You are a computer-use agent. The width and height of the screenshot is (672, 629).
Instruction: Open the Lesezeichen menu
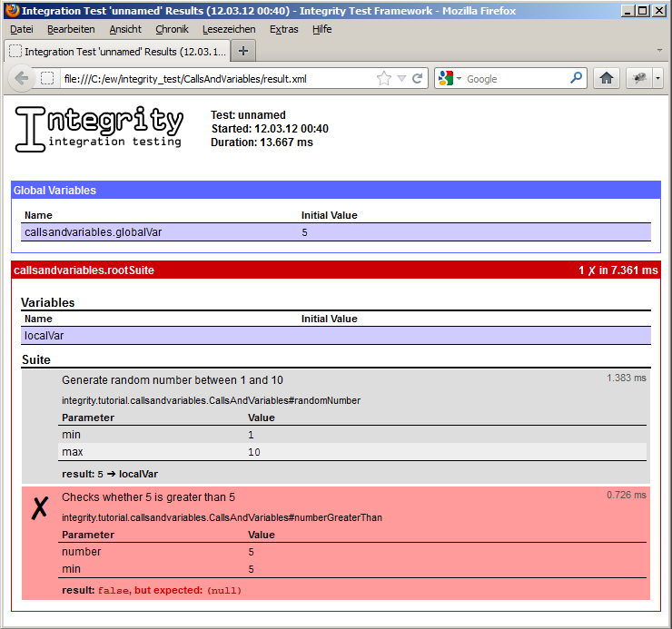pos(229,29)
